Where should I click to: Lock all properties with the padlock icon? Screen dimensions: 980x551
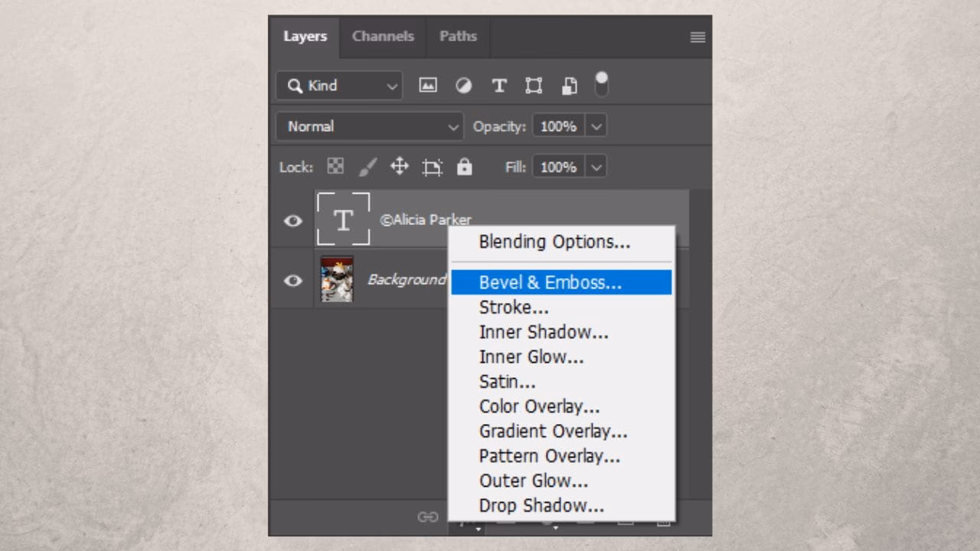pos(465,167)
